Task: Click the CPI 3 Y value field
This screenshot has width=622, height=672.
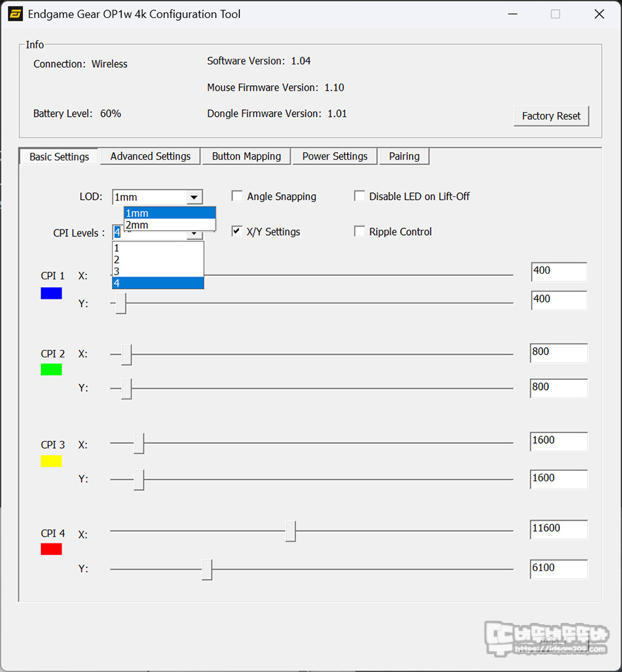Action: (558, 479)
